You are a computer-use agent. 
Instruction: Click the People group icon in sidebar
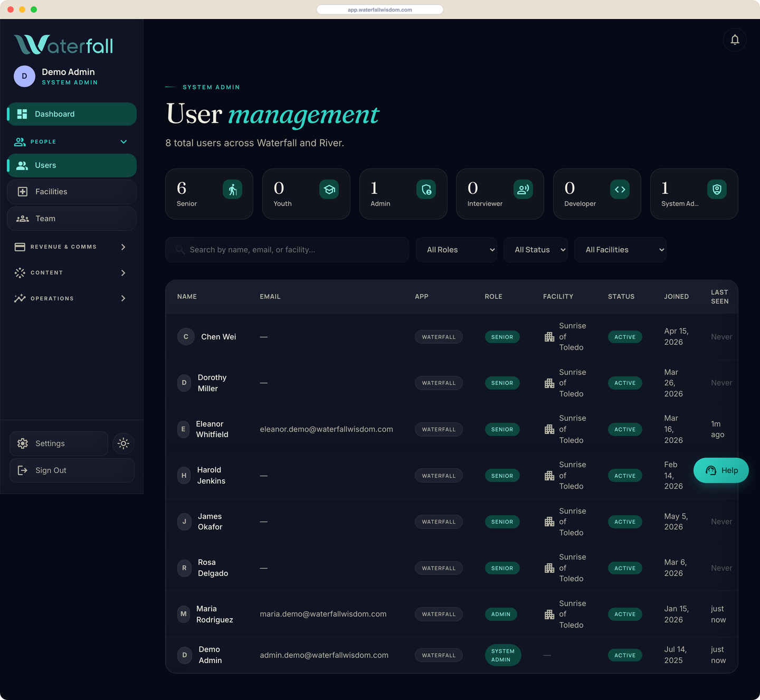coord(20,141)
